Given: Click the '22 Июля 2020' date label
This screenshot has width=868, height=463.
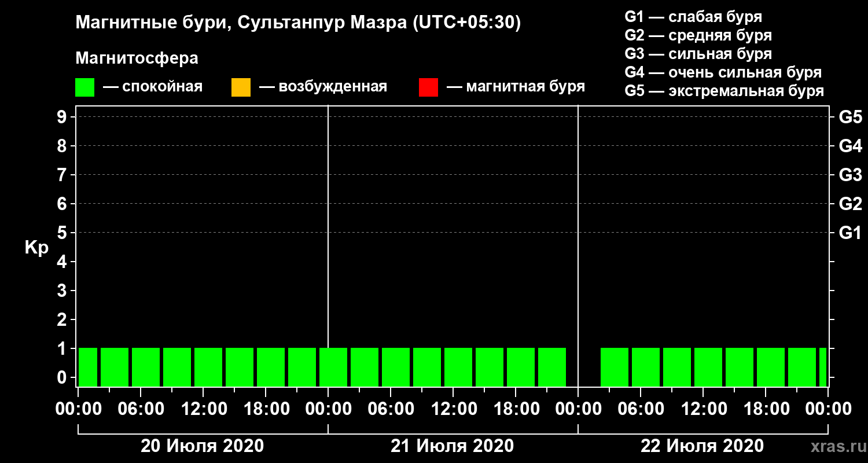Looking at the screenshot, I should tap(702, 446).
